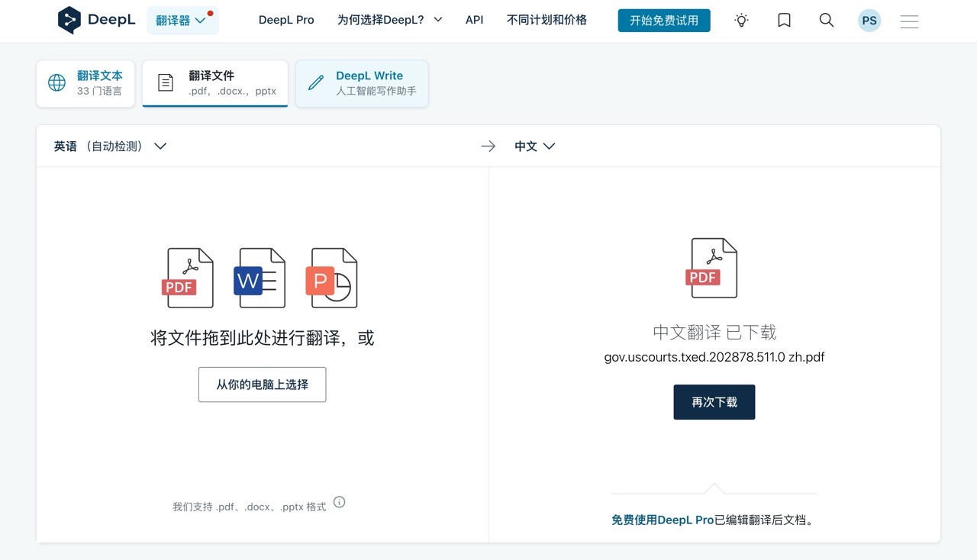Click the 我们支持 .pdf、.docx、.pptx 格式 text

point(250,507)
